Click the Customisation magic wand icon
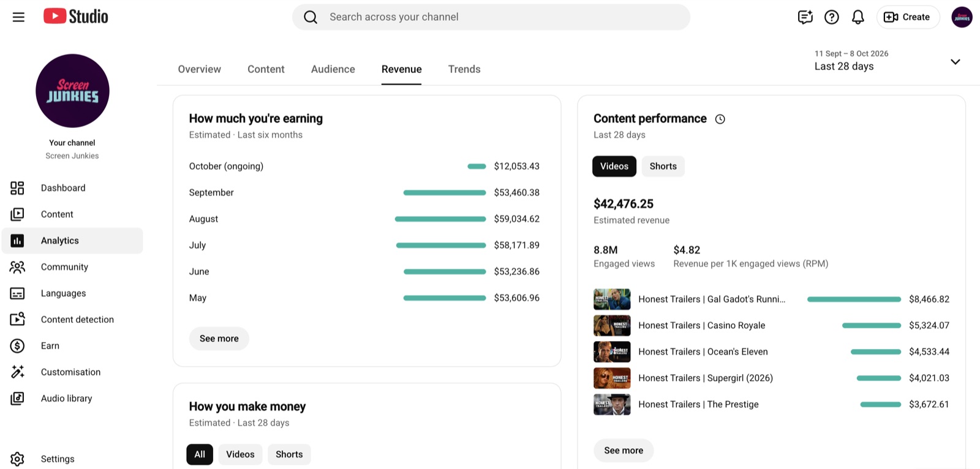 [x=17, y=372]
